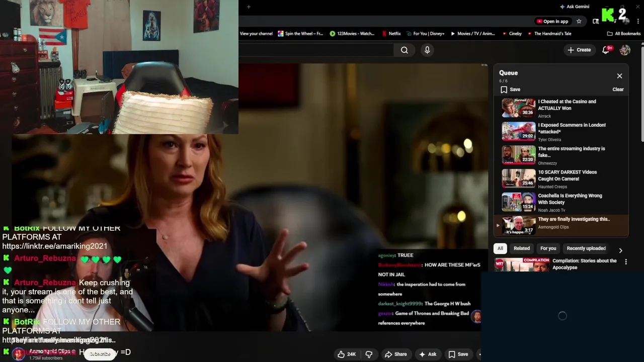This screenshot has width=644, height=362.
Task: Open a new browser tab
Action: coord(249,7)
